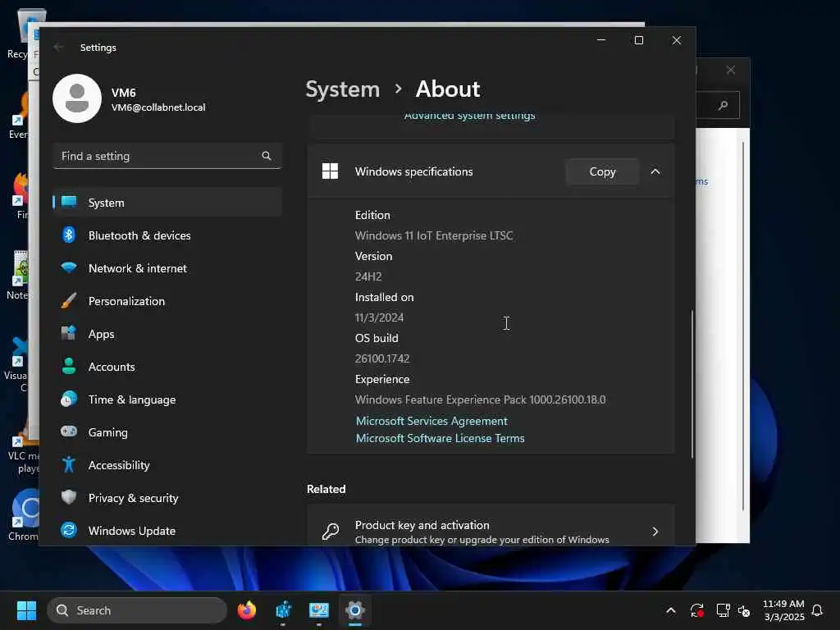
Task: Click the Accounts person icon
Action: (69, 366)
